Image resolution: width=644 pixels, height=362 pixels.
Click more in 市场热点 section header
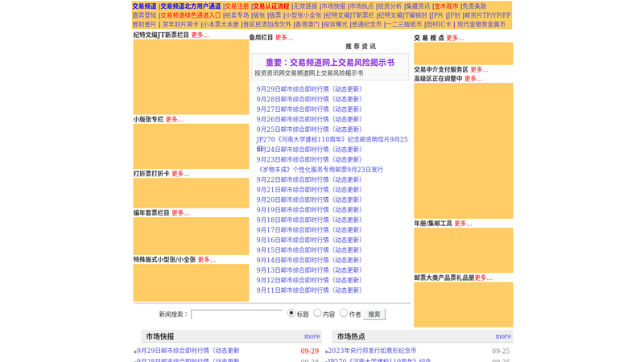point(503,336)
